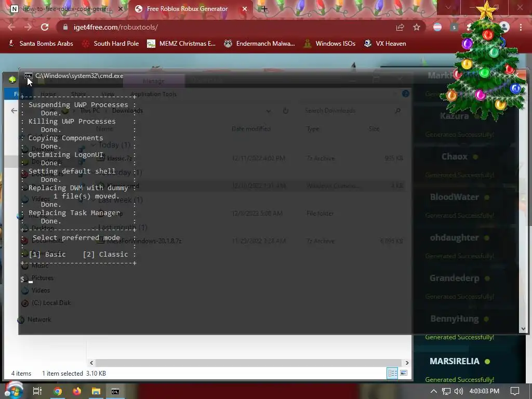Click Explorer refresh button
Screen dimensions: 532x399
tap(286, 111)
